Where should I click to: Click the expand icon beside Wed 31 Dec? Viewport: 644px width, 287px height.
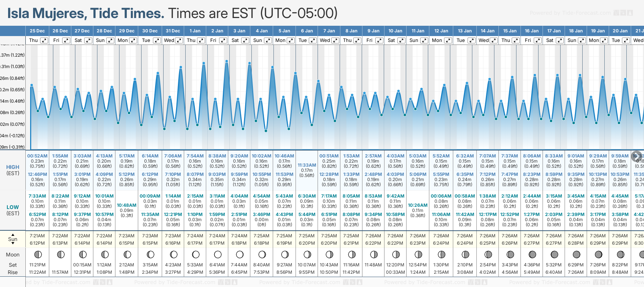(x=179, y=40)
